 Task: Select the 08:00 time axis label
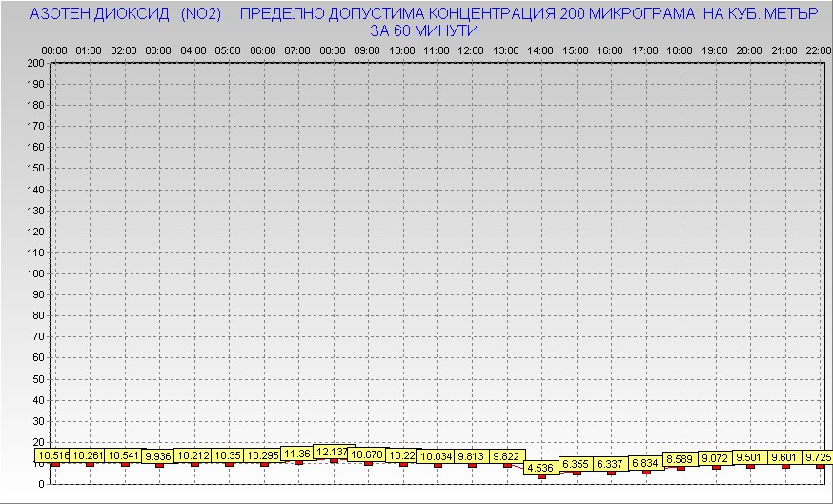332,50
